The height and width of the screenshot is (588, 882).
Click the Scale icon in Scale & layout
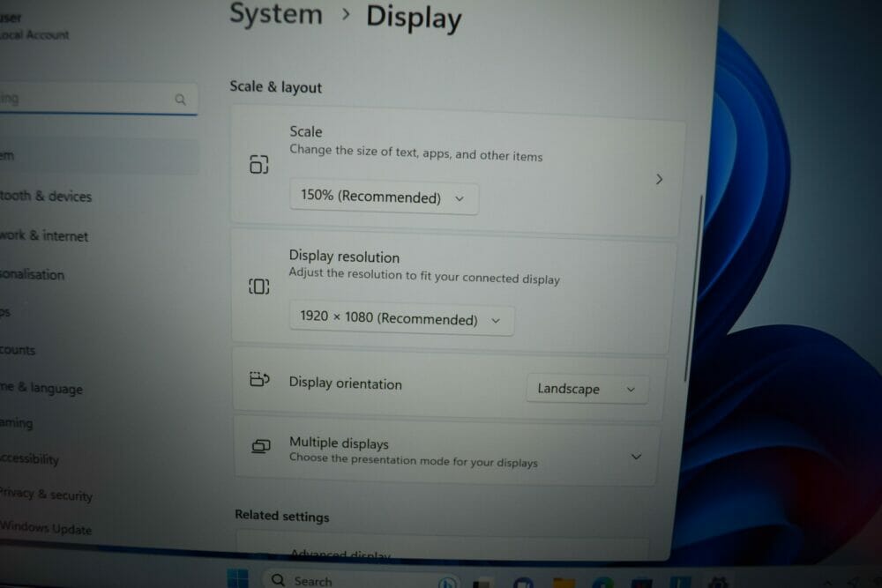(258, 165)
